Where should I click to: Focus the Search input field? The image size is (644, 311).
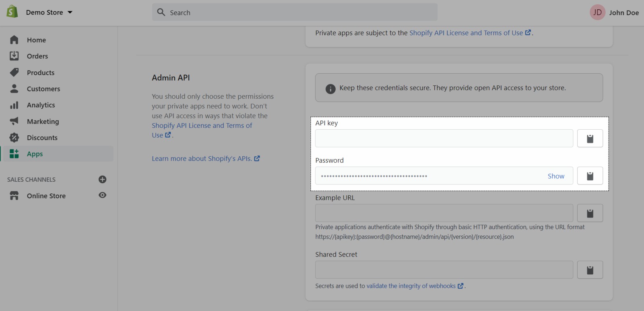295,12
